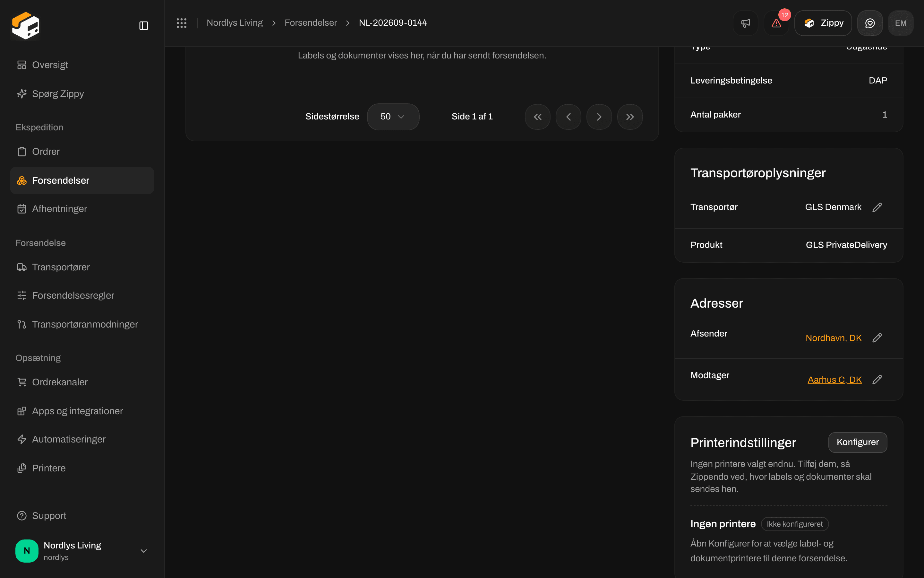
Task: Edit the Modtager address pencil
Action: [877, 379]
